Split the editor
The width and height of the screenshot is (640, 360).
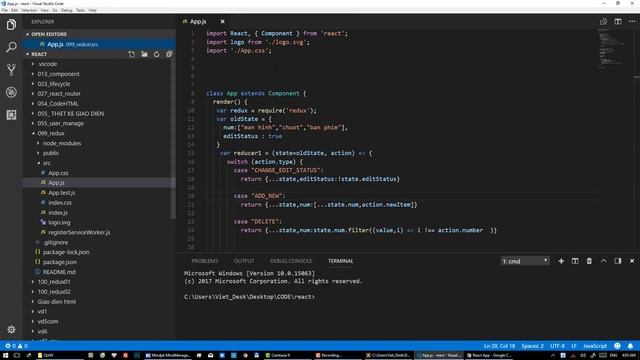click(x=618, y=21)
